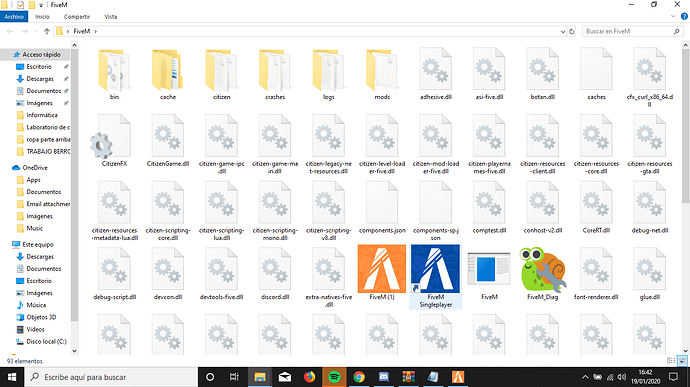Image resolution: width=690 pixels, height=387 pixels.
Task: Switch to details view toggle
Action: coord(671,361)
